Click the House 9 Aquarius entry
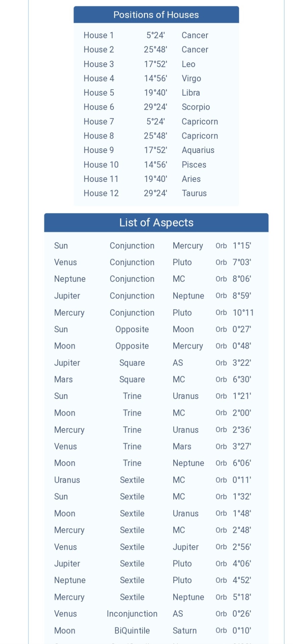The image size is (293, 644). click(x=198, y=150)
